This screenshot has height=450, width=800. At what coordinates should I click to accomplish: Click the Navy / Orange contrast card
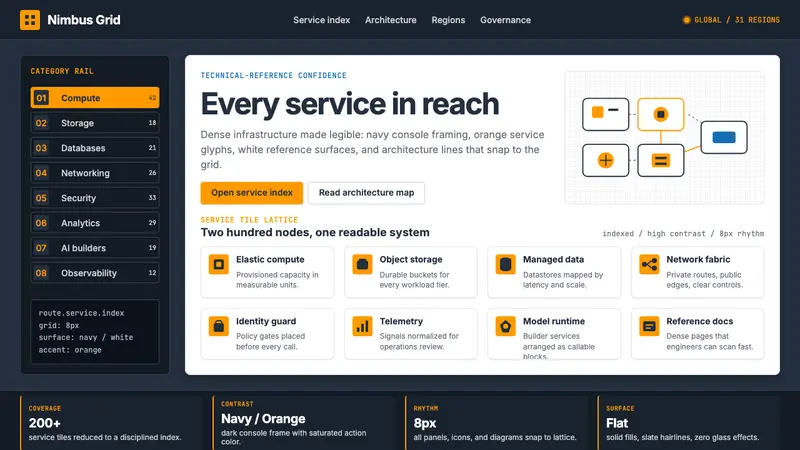304,423
